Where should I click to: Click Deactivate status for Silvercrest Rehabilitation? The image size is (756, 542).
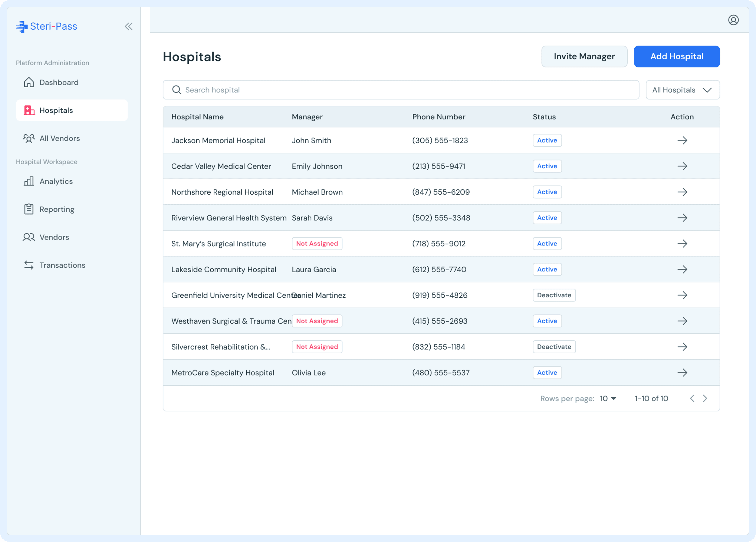pos(554,347)
